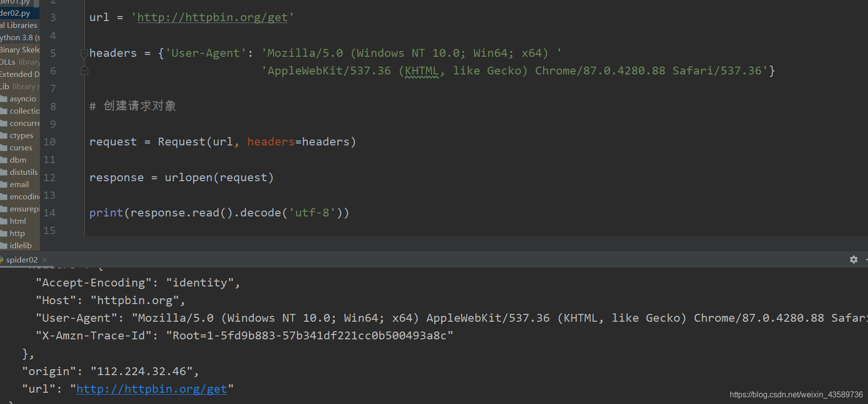Click the "Accept-Encoding" output line
868x404 pixels.
click(x=138, y=283)
